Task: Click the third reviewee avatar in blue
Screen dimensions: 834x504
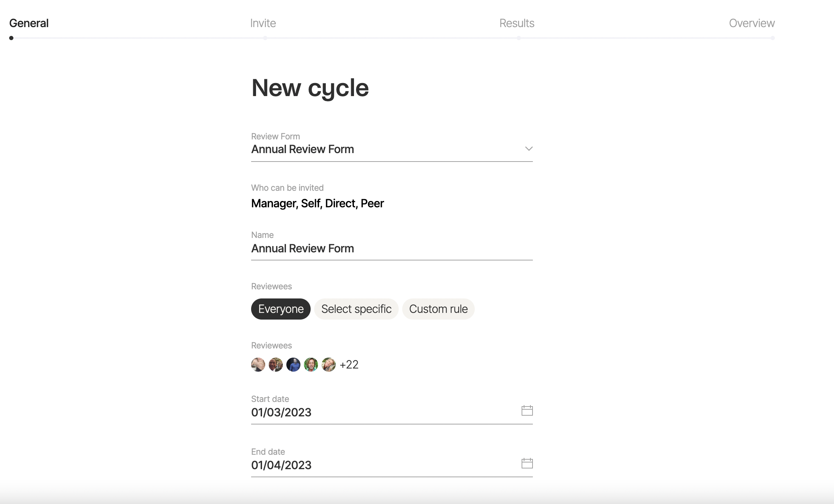Action: coord(293,365)
